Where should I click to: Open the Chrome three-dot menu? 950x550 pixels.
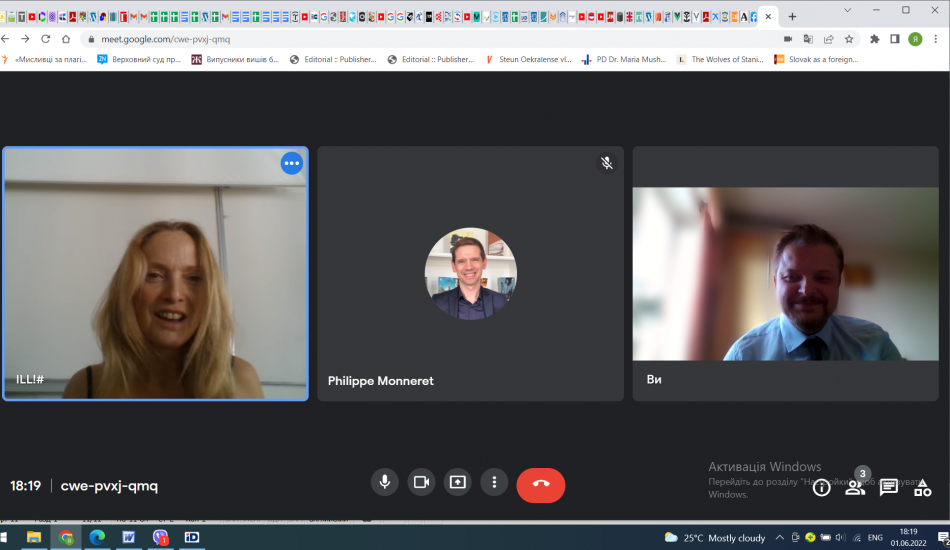coord(937,39)
